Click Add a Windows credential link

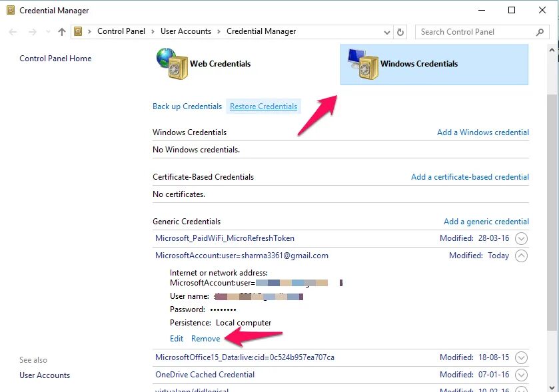(x=482, y=132)
